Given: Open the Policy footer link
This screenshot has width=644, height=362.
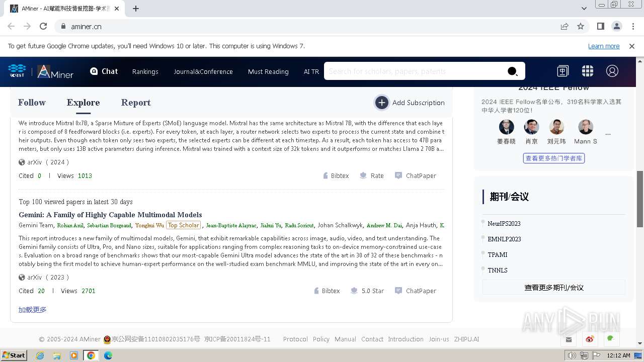Looking at the screenshot, I should coord(321,339).
